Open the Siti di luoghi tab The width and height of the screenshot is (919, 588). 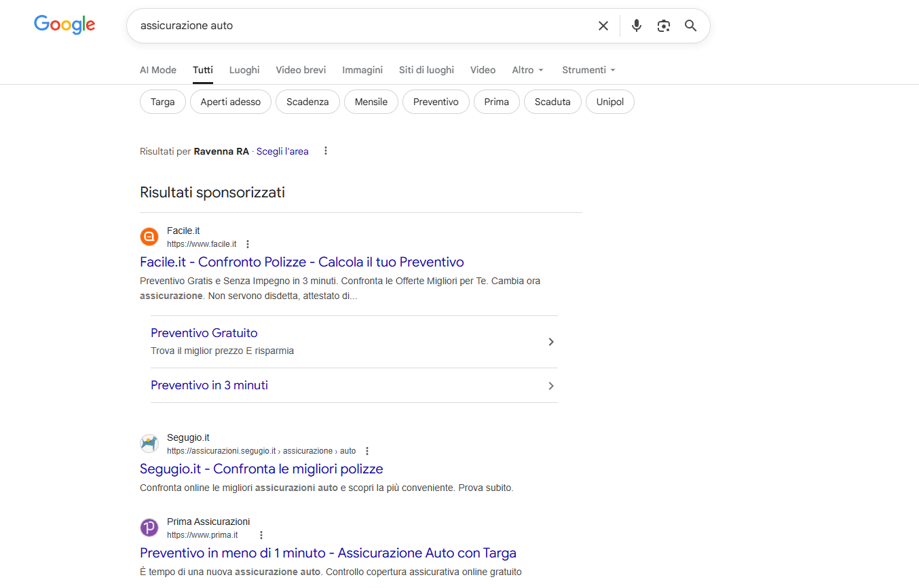pyautogui.click(x=426, y=70)
